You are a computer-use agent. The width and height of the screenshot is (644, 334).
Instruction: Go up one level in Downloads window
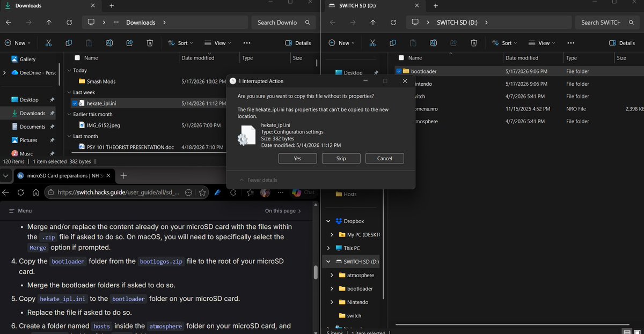(49, 23)
